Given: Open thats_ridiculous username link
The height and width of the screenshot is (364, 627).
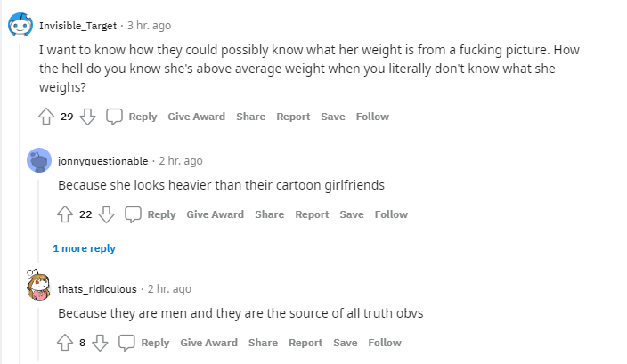Looking at the screenshot, I should click(97, 289).
